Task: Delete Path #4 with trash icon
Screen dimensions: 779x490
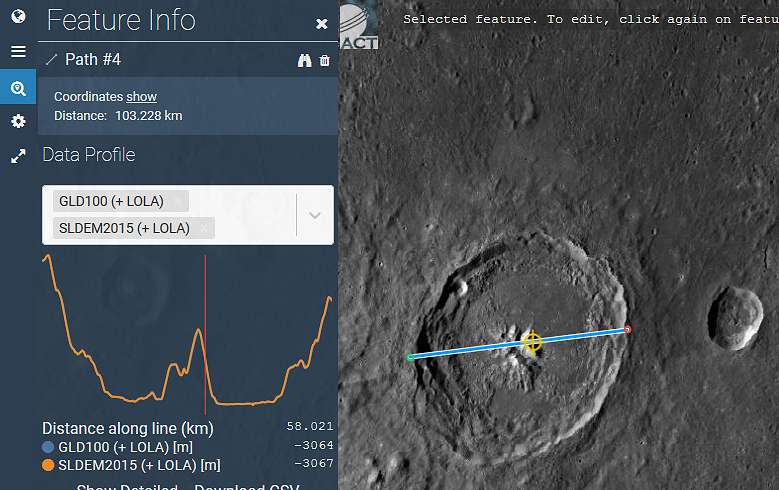Action: [x=324, y=60]
